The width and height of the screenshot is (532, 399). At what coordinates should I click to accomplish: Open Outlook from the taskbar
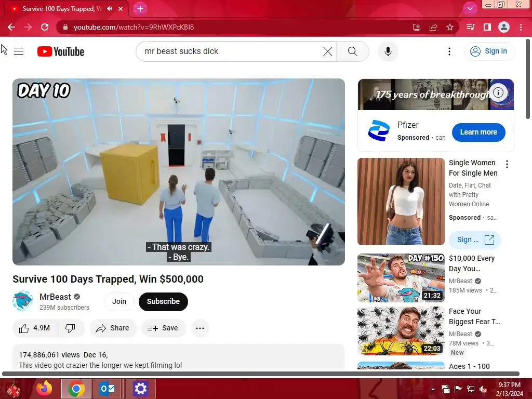point(107,389)
